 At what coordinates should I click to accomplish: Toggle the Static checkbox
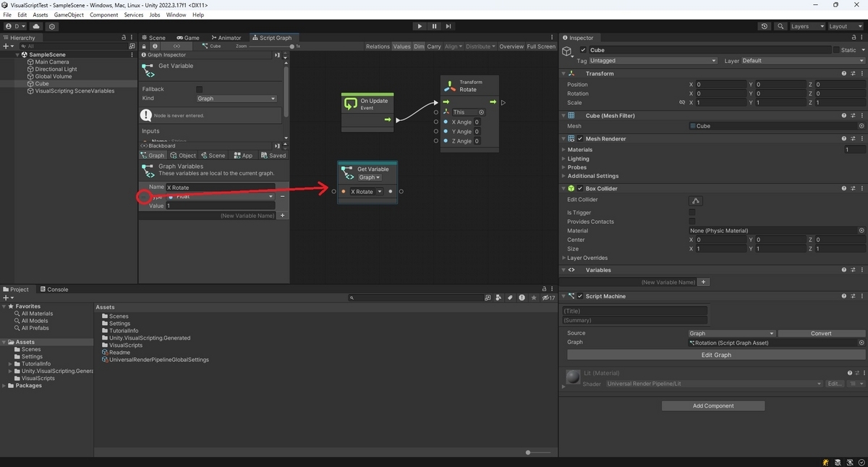click(x=836, y=50)
